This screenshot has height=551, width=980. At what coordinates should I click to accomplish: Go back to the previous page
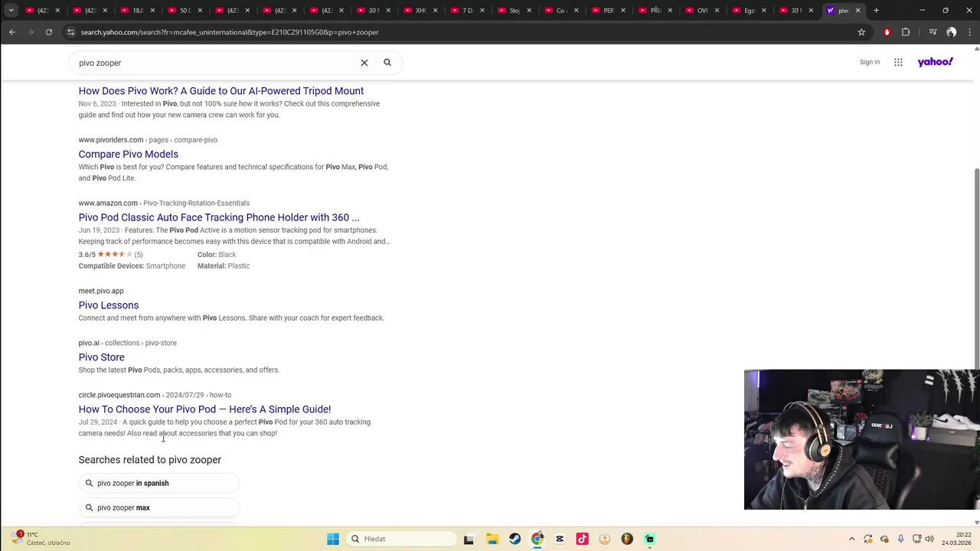[12, 32]
